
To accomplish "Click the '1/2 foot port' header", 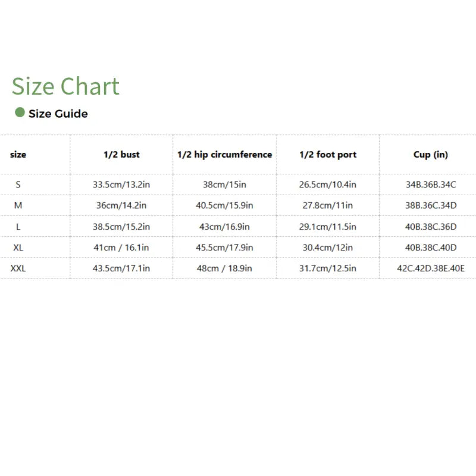I will point(328,155).
